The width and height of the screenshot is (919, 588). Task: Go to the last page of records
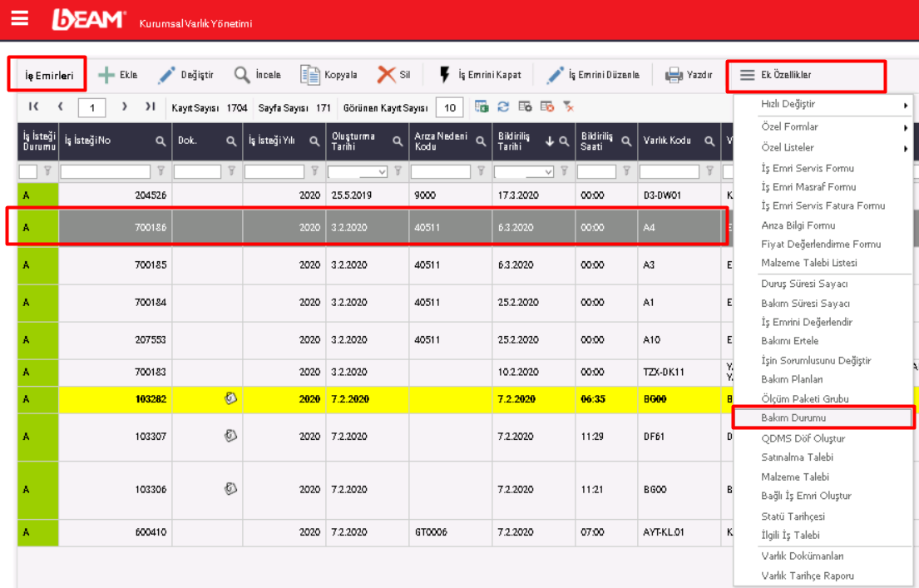coord(151,106)
